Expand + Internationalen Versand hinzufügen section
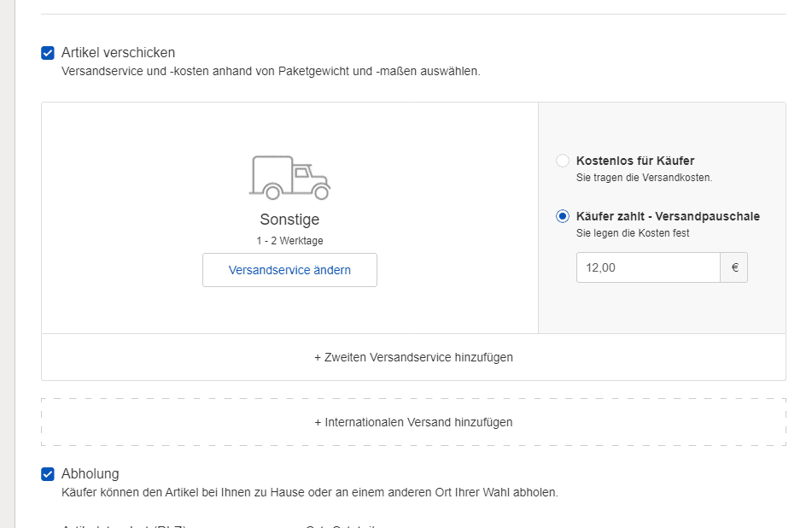The height and width of the screenshot is (528, 812). [413, 422]
